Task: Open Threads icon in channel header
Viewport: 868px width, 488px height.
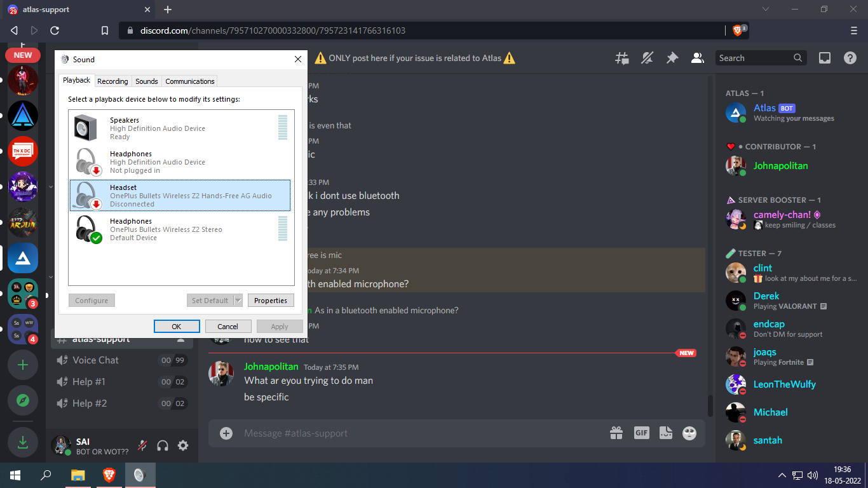Action: [622, 58]
